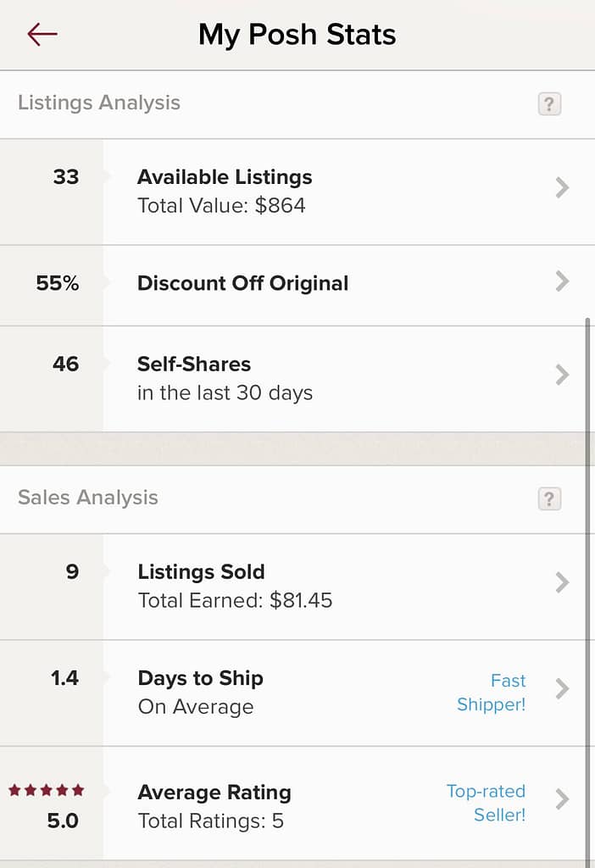The height and width of the screenshot is (868, 595).
Task: Select the Available Listings row title
Action: 225,177
